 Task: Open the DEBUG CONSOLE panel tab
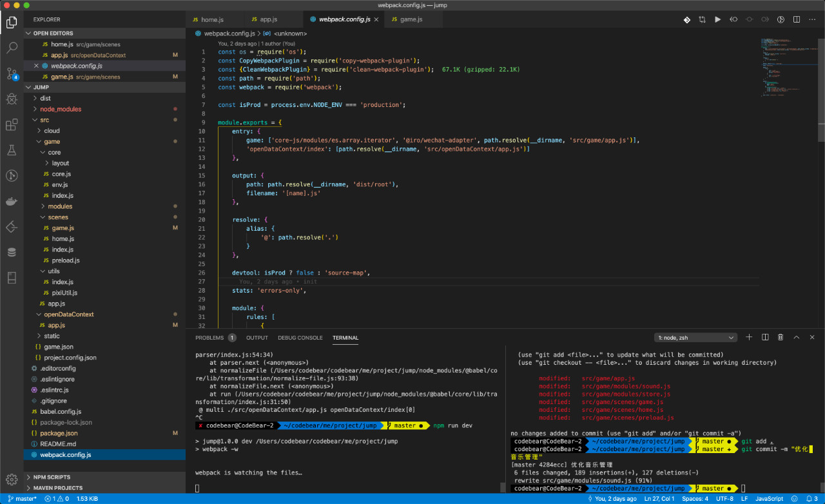pyautogui.click(x=300, y=338)
